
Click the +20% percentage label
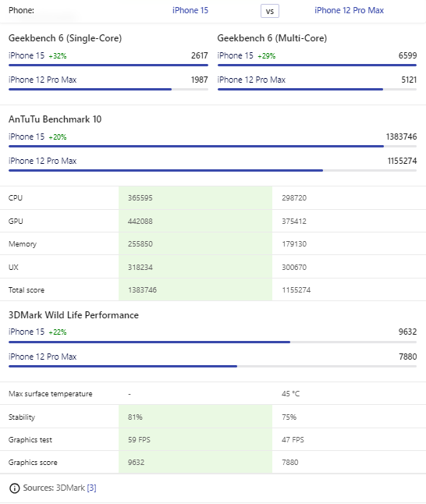click(58, 137)
